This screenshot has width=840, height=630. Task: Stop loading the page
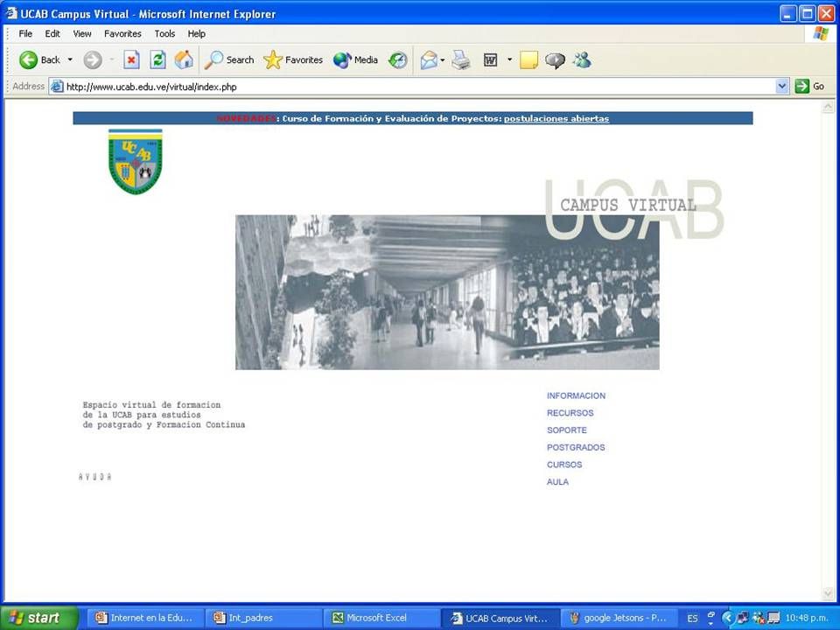click(x=131, y=60)
